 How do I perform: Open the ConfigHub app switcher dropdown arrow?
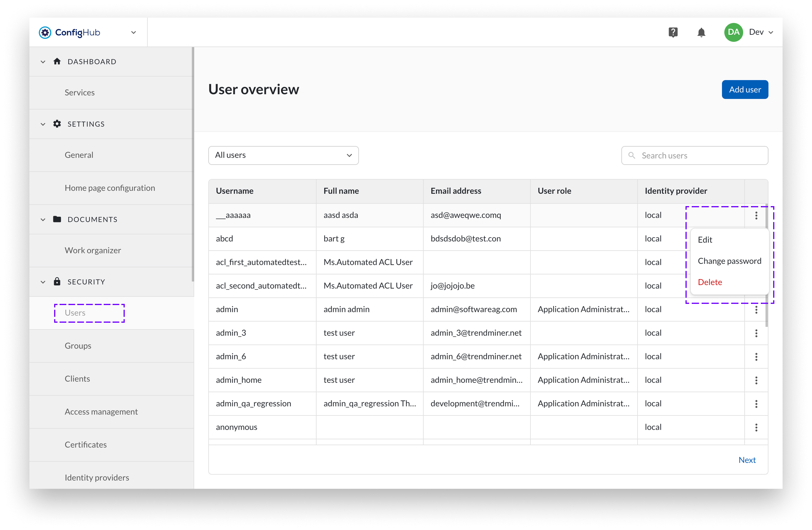(x=133, y=32)
